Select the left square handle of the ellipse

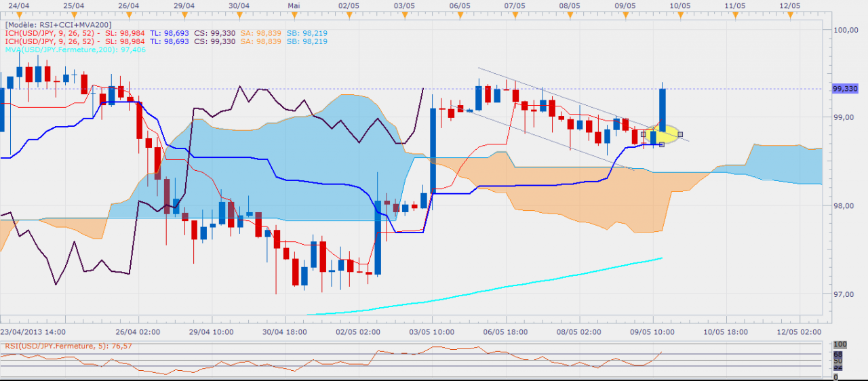coord(643,134)
